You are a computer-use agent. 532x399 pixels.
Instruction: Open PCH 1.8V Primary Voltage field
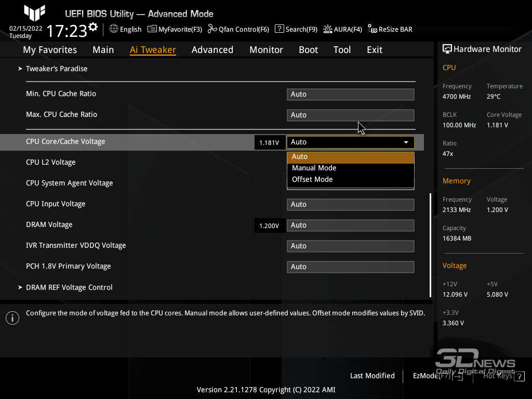351,267
